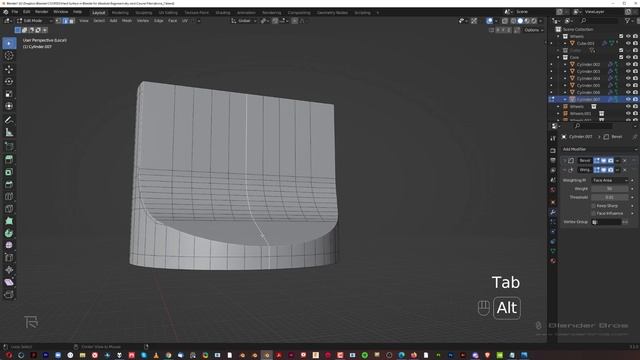This screenshot has width=640, height=360.
Task: Choose the Transform tool
Action: (9, 106)
